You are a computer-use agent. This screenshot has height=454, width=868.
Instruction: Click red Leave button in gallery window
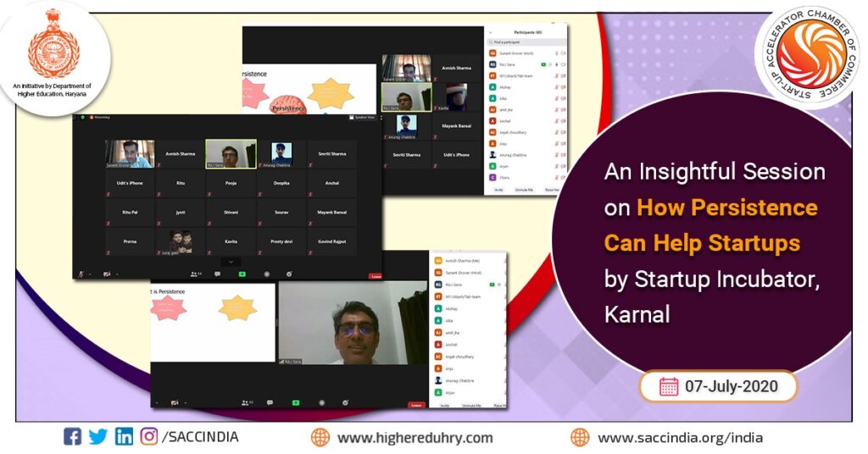(375, 275)
